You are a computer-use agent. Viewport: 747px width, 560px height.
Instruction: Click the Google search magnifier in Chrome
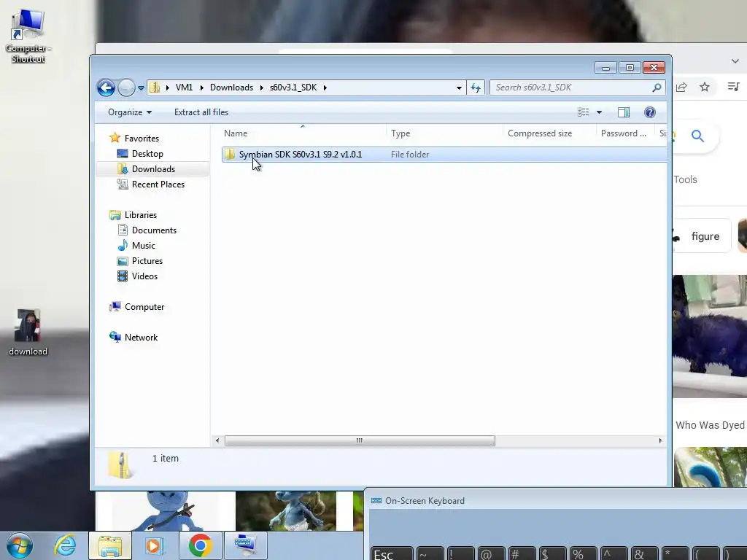[697, 136]
